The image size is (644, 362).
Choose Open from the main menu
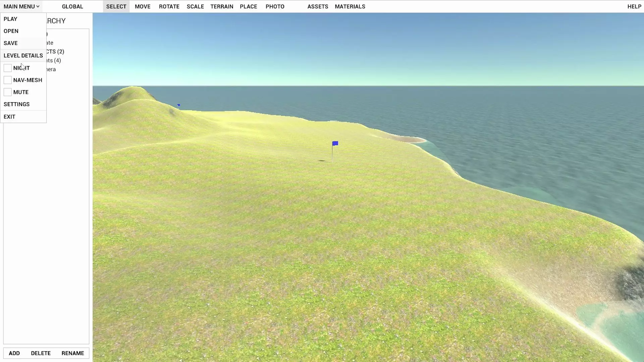(11, 31)
